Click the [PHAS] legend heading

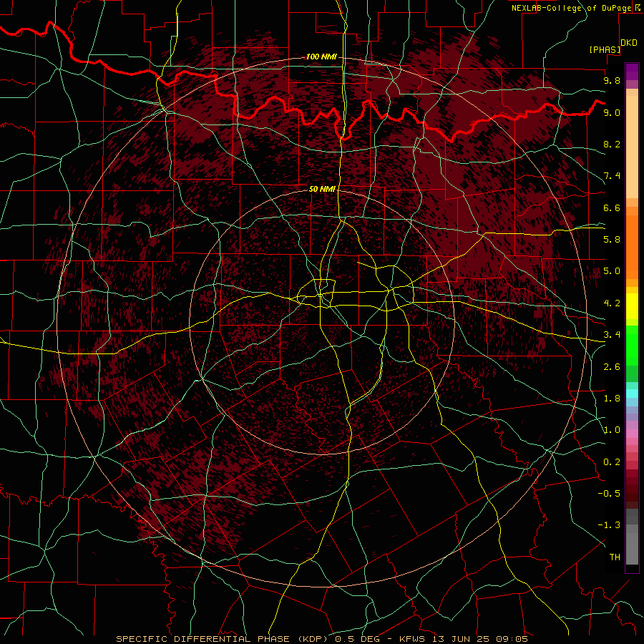pyautogui.click(x=605, y=49)
